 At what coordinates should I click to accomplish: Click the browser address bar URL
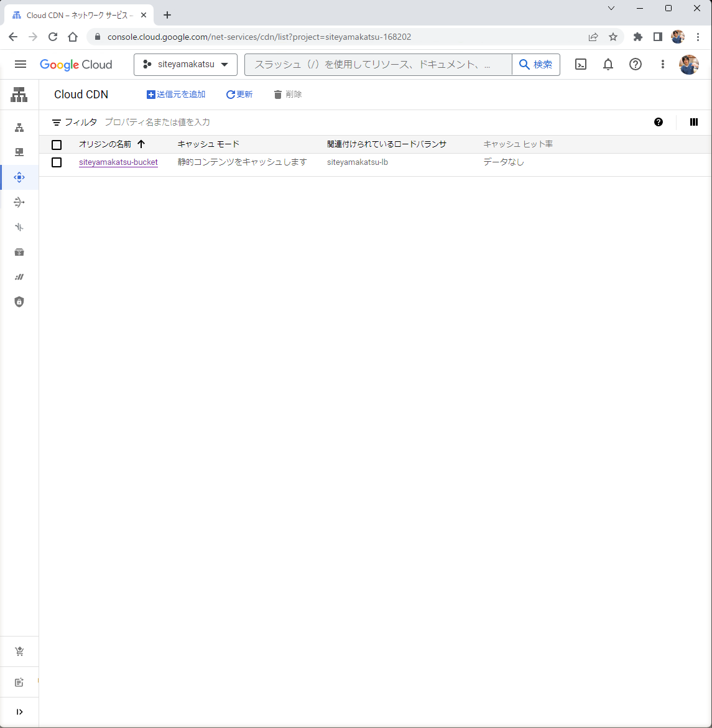(259, 37)
